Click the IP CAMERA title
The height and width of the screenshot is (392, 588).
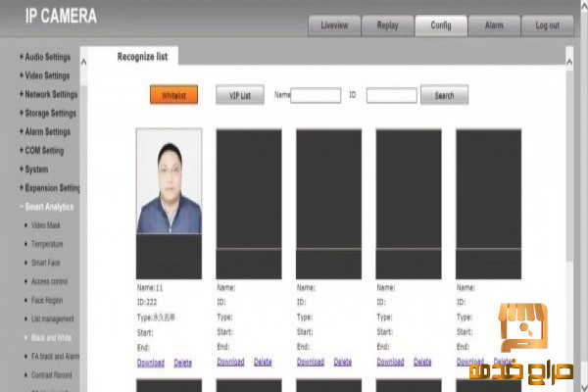pyautogui.click(x=61, y=16)
